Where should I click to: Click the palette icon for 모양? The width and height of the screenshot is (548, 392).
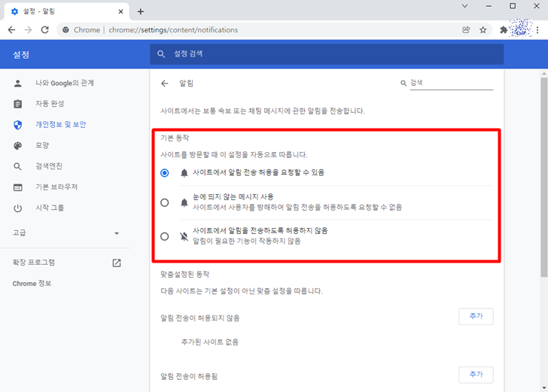[18, 145]
